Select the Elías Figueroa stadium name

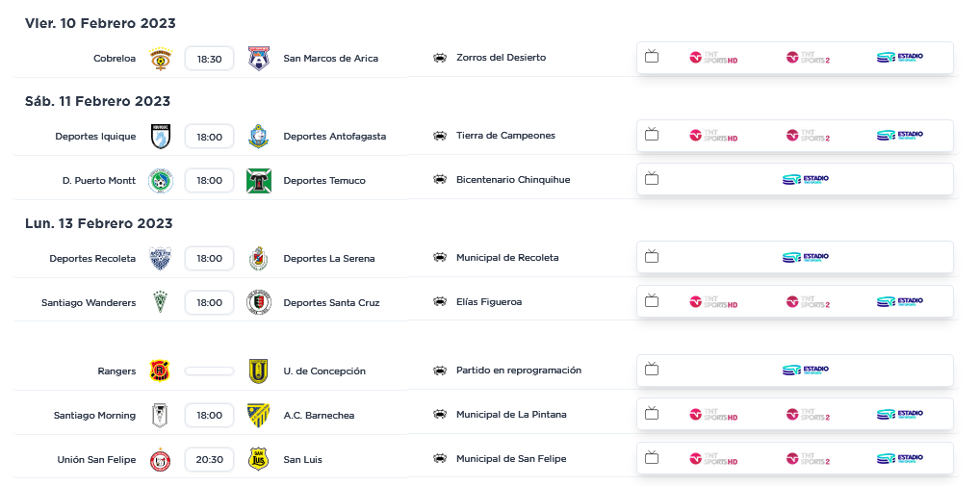coord(489,302)
